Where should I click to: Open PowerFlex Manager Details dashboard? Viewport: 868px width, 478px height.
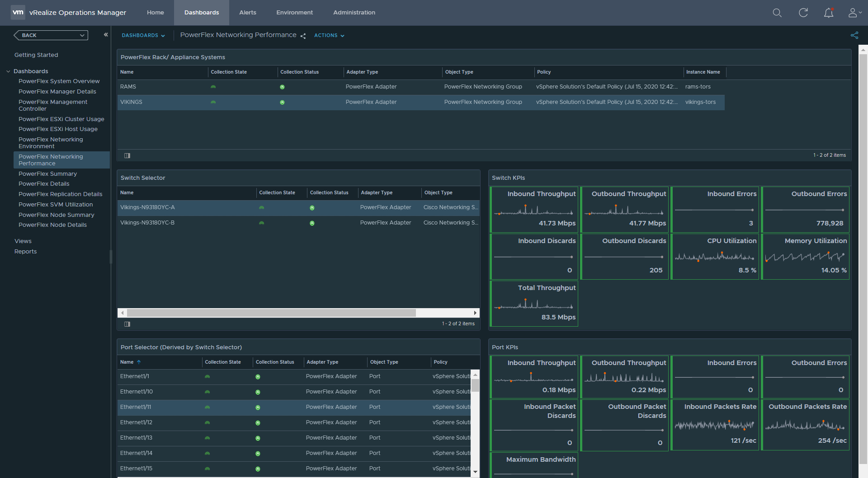pos(57,92)
